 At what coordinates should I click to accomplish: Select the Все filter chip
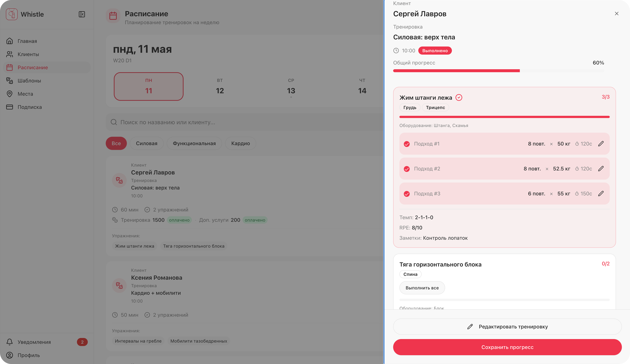tap(116, 143)
